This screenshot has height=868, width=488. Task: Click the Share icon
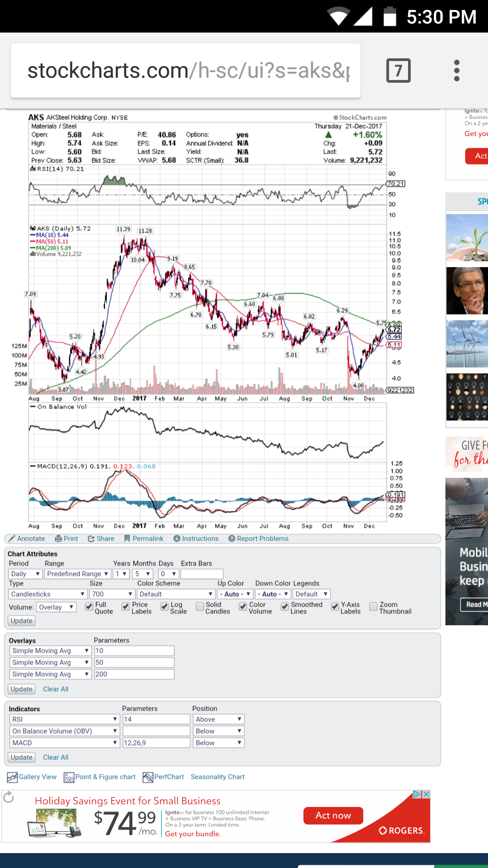[x=91, y=538]
